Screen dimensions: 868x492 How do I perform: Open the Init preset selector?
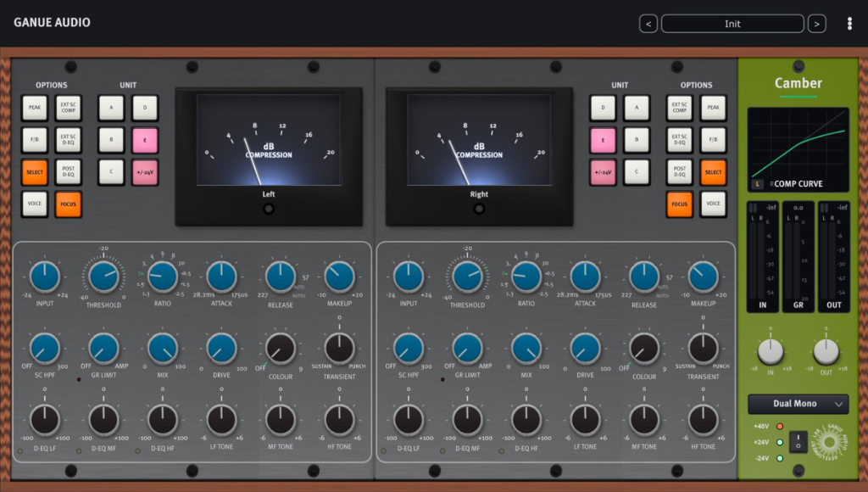(x=732, y=24)
